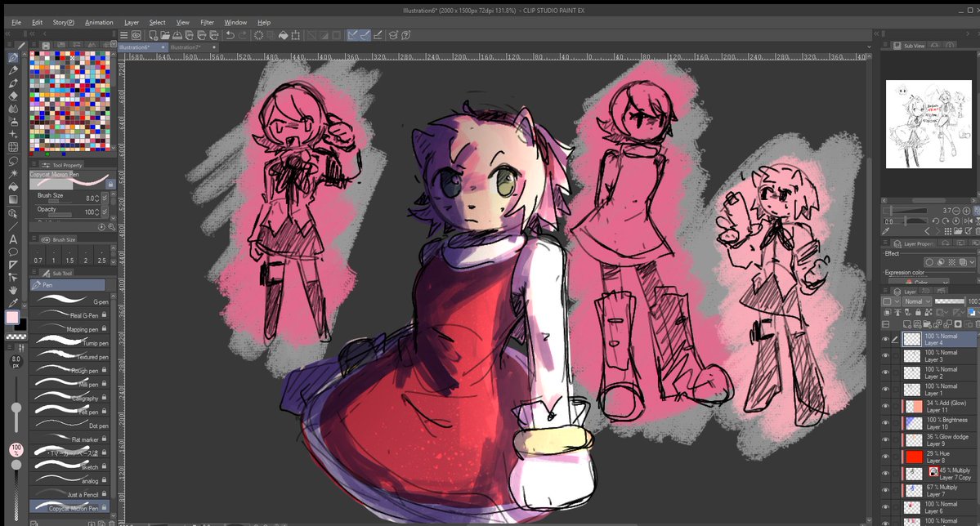The image size is (980, 526).
Task: Toggle visibility of Layer 10
Action: click(x=886, y=424)
